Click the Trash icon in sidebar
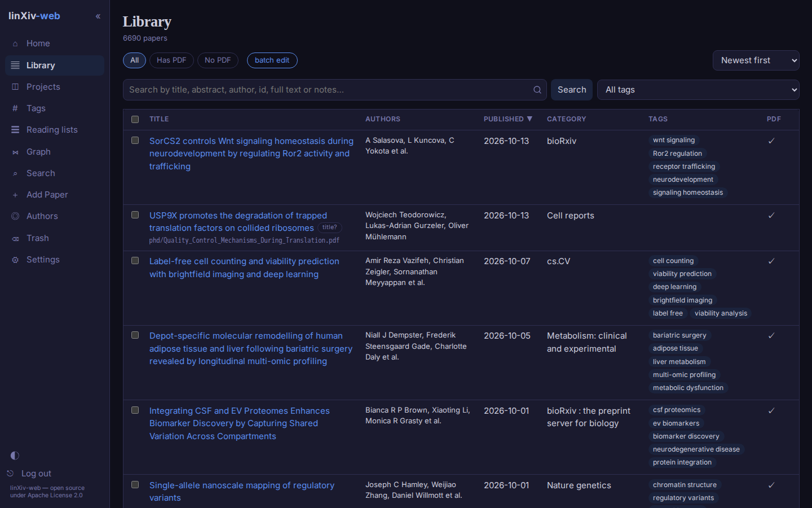This screenshot has width=812, height=508. [x=15, y=238]
